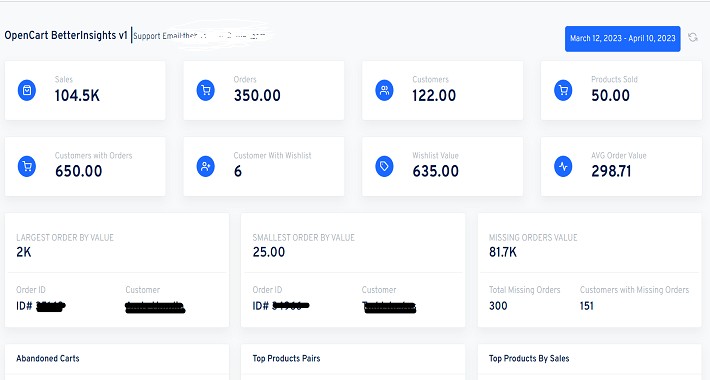Viewport: 710px width, 380px height.
Task: Click the Customers with Orders cart icon
Action: click(x=27, y=166)
